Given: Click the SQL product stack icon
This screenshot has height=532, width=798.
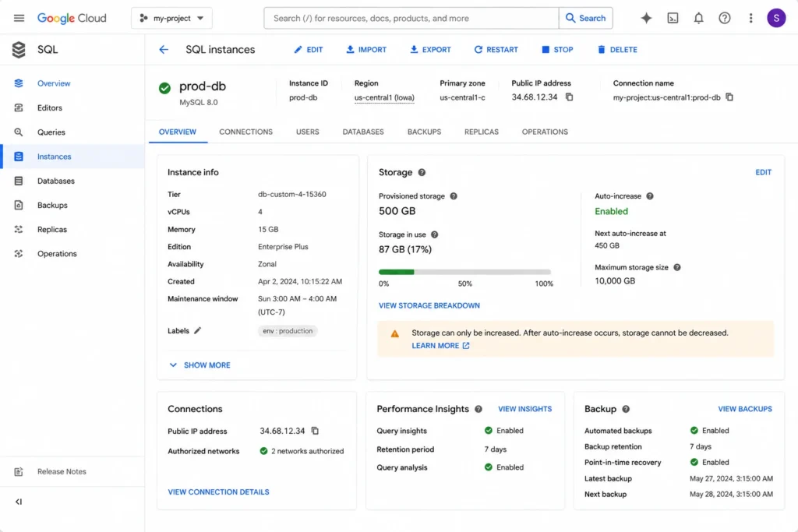Looking at the screenshot, I should coord(19,49).
